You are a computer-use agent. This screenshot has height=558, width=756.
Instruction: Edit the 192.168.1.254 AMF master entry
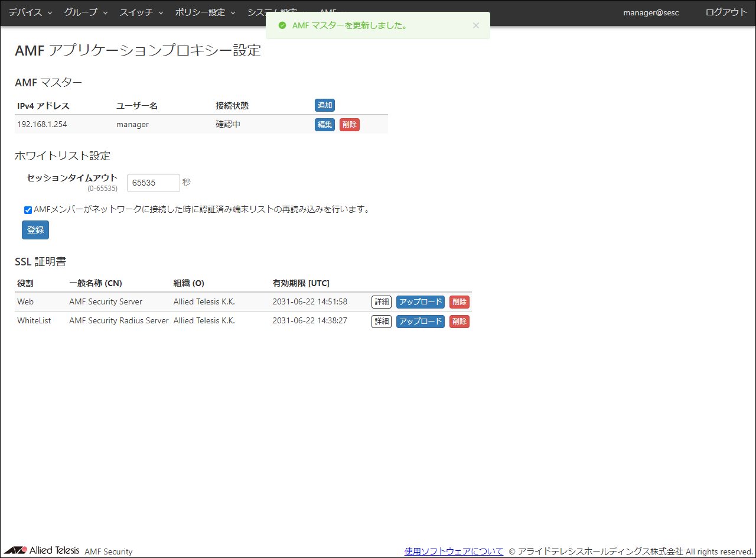(324, 124)
